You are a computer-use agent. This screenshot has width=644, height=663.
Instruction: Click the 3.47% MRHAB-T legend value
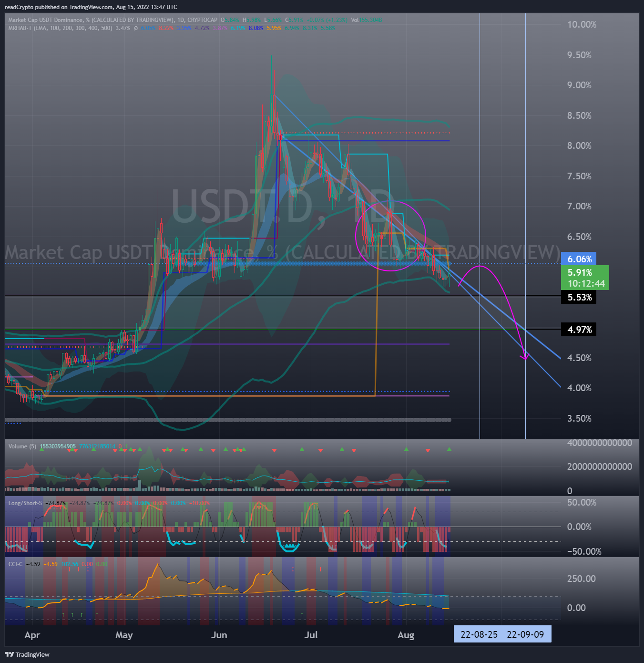point(123,28)
